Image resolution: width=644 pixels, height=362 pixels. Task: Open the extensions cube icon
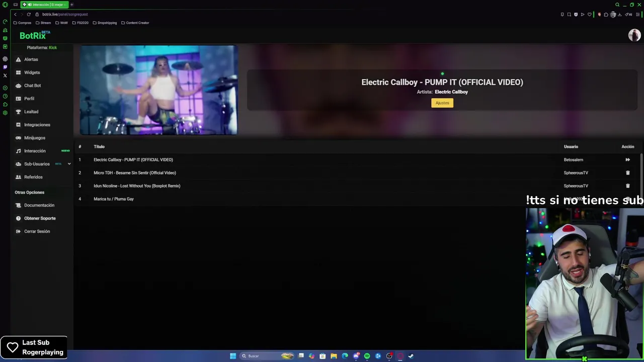pos(606,15)
